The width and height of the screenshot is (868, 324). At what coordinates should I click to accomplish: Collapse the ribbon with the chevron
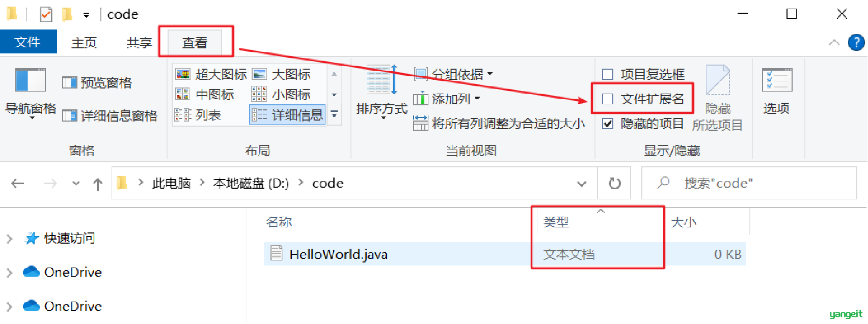click(834, 42)
